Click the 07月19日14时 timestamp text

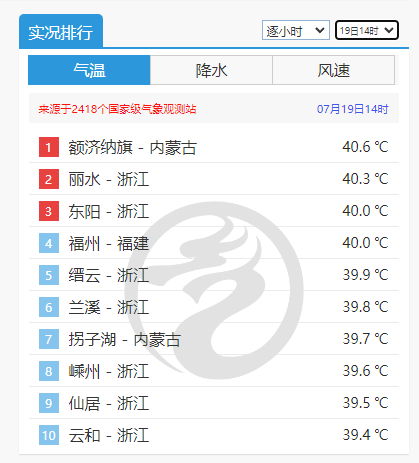click(x=353, y=109)
